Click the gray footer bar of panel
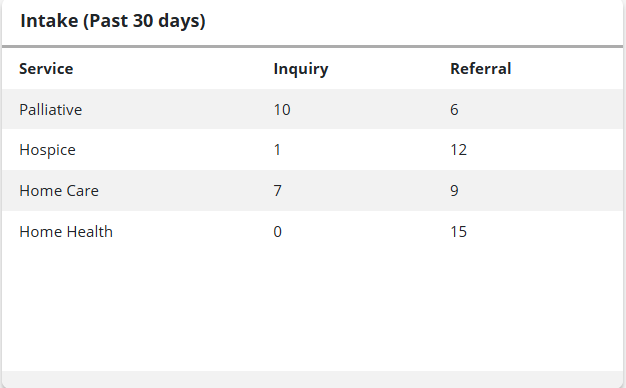626x388 pixels. (x=313, y=379)
